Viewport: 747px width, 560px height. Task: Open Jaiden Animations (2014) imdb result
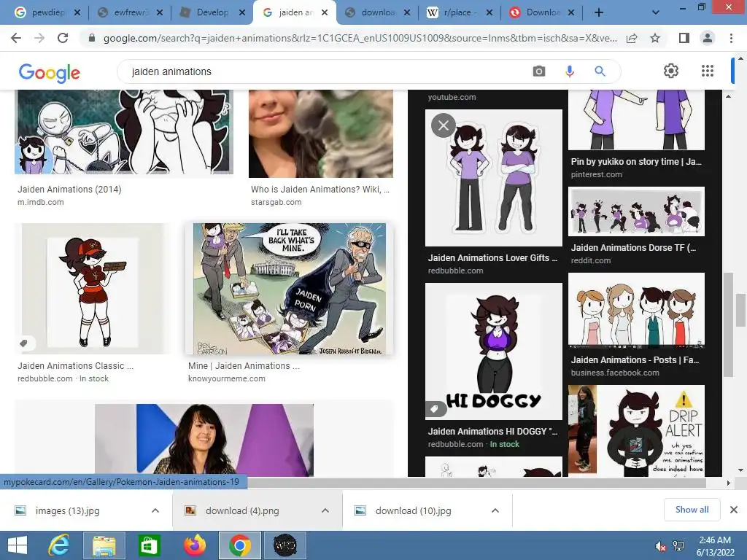(x=69, y=189)
